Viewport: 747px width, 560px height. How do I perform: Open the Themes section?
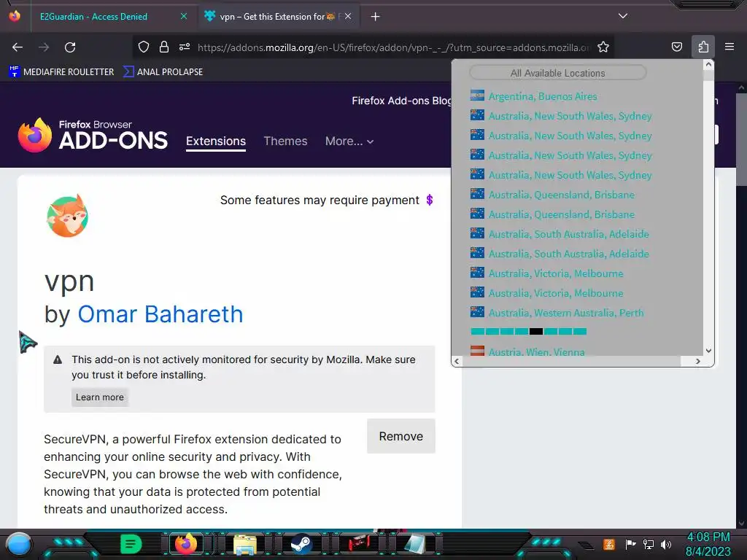pos(285,141)
